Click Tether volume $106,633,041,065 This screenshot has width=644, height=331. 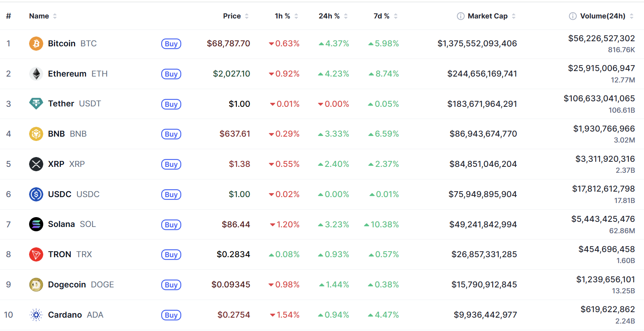pos(599,99)
